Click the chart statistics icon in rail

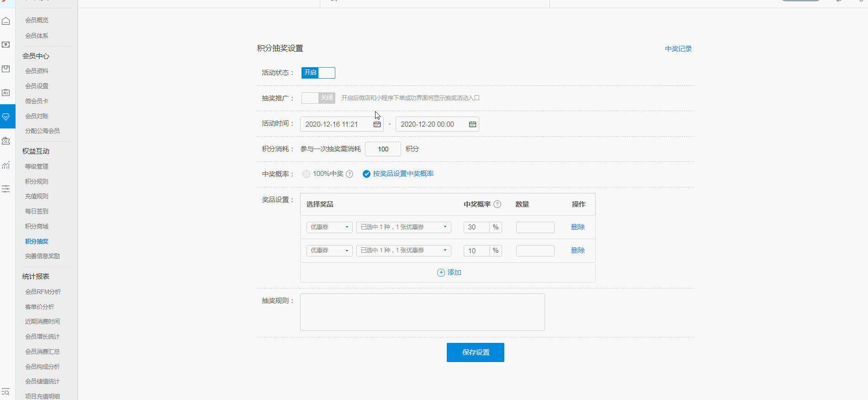tap(6, 165)
